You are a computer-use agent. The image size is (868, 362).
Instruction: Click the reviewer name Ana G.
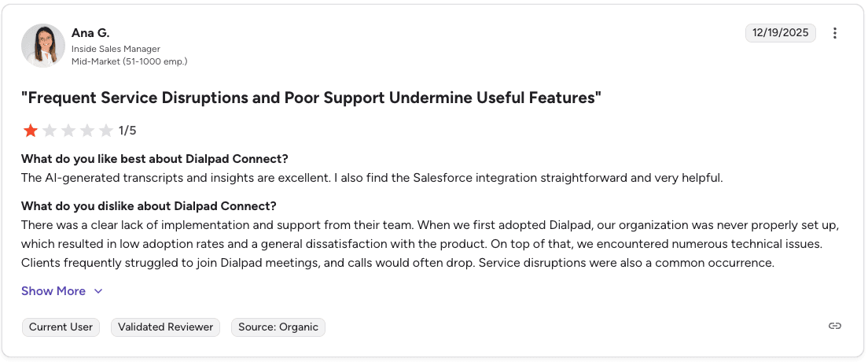[90, 33]
